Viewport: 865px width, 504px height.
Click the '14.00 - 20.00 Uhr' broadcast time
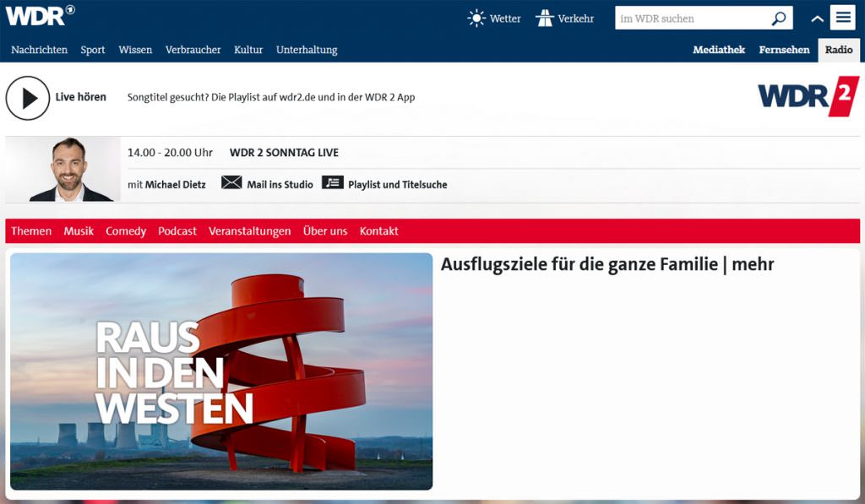[x=170, y=153]
